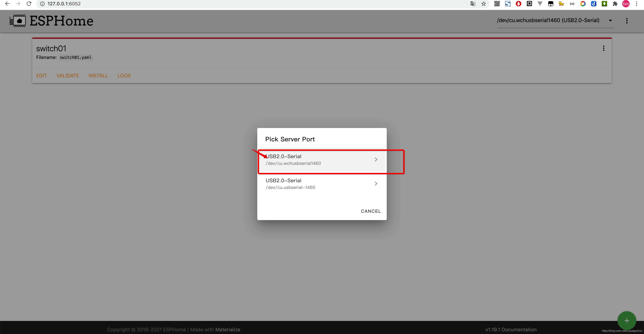Expand the serial port dropdown in header
The width and height of the screenshot is (644, 334).
click(x=610, y=21)
